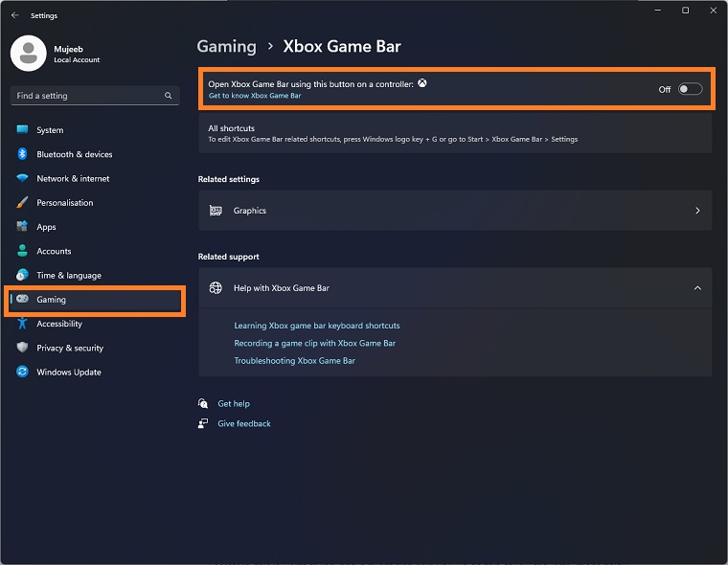
Task: Click the Network & internet wifi icon
Action: pyautogui.click(x=22, y=178)
